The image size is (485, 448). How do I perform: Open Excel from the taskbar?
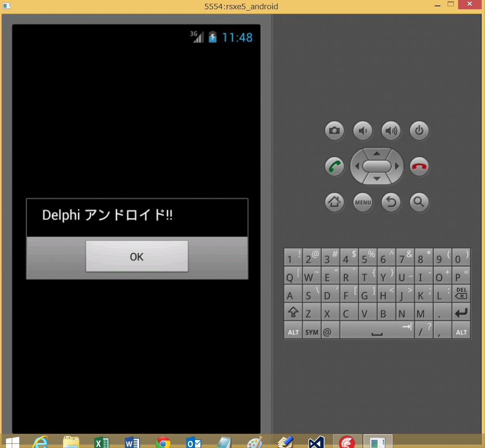101,443
